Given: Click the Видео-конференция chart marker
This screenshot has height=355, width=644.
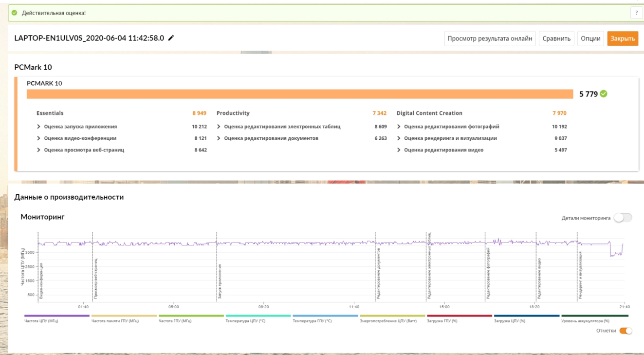Looking at the screenshot, I should click(41, 280).
